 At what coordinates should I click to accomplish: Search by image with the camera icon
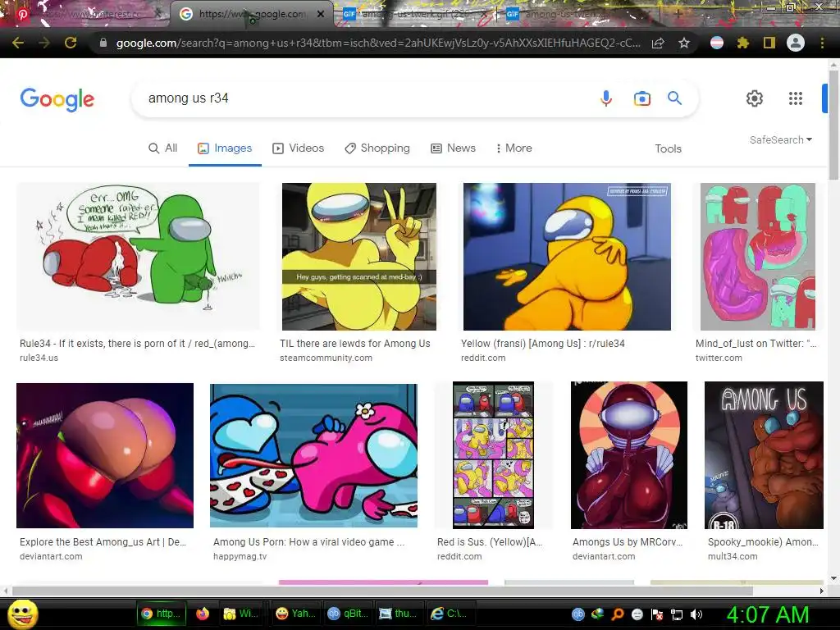pyautogui.click(x=641, y=98)
